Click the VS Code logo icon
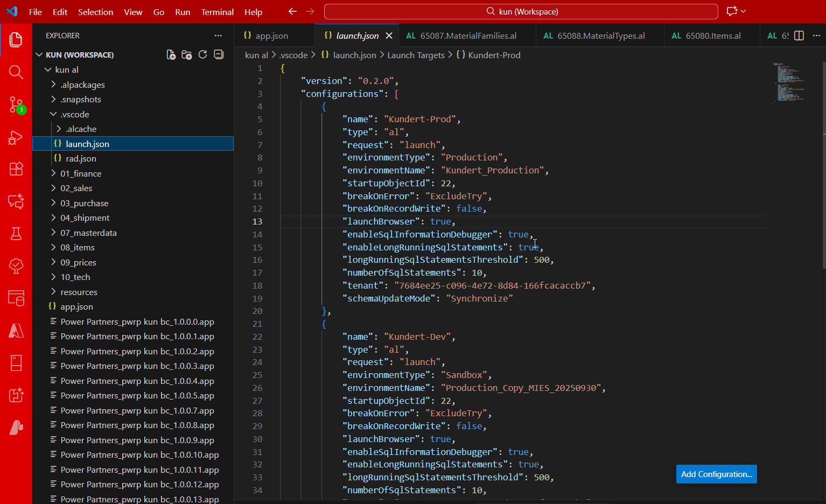 12,11
